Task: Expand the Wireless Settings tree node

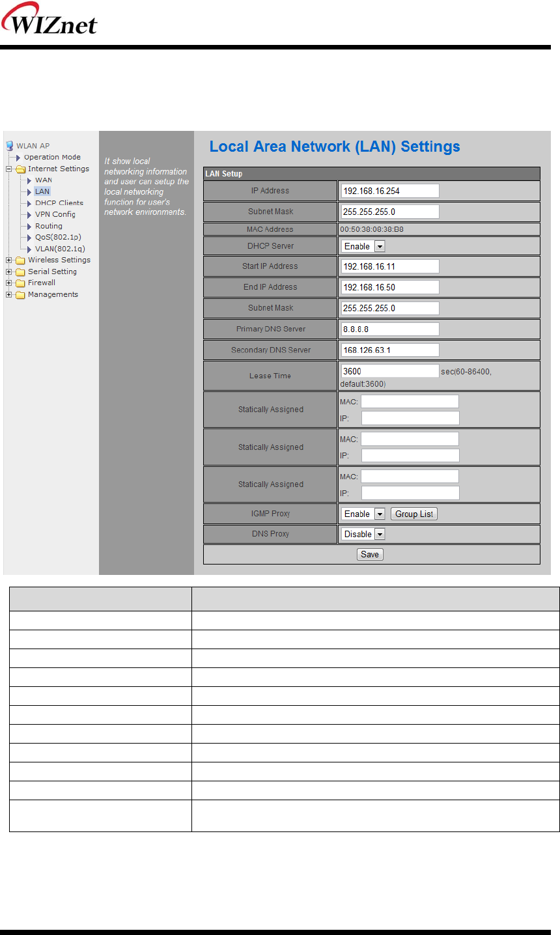Action: pos(9,260)
